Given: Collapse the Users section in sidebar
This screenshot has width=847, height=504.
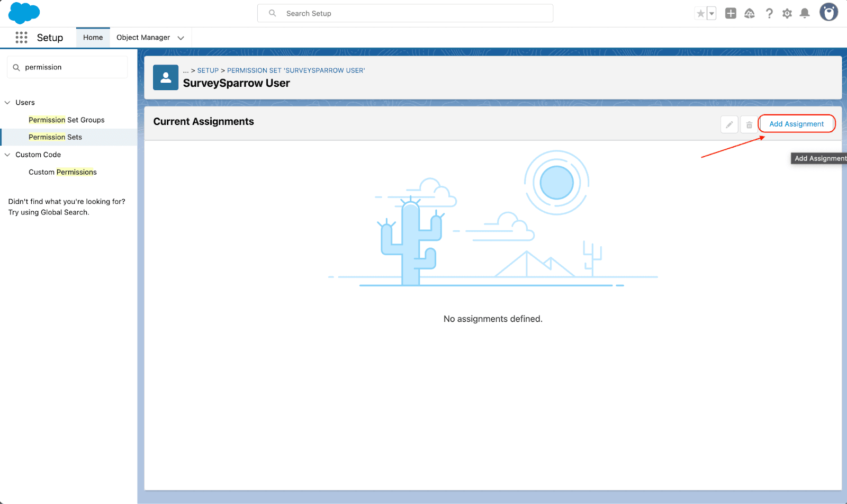Looking at the screenshot, I should click(x=7, y=103).
